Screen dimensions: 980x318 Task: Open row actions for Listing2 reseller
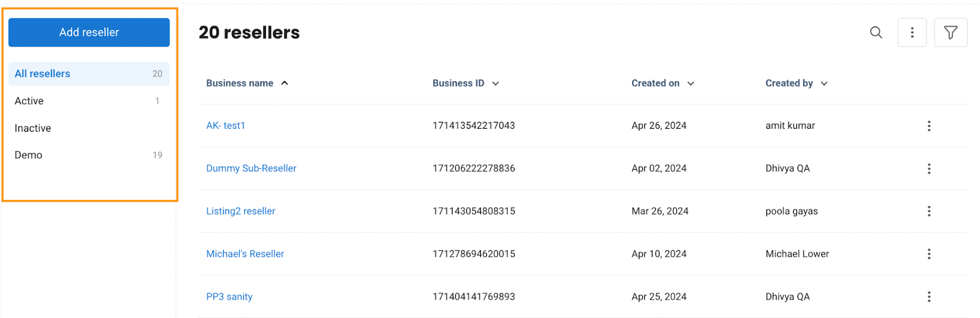tap(929, 211)
